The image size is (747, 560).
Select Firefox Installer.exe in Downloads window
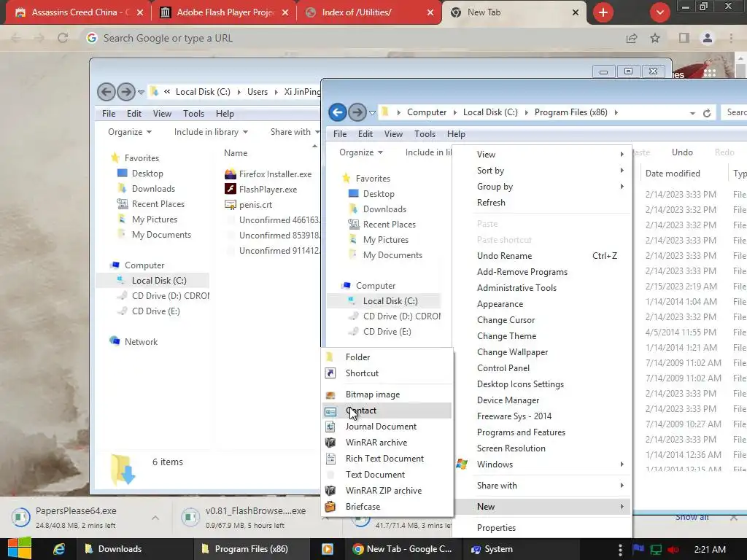268,174
